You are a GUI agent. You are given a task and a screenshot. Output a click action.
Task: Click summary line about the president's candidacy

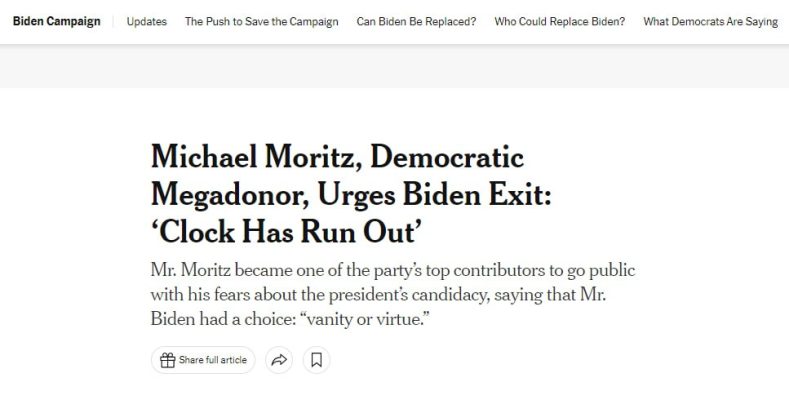[378, 295]
